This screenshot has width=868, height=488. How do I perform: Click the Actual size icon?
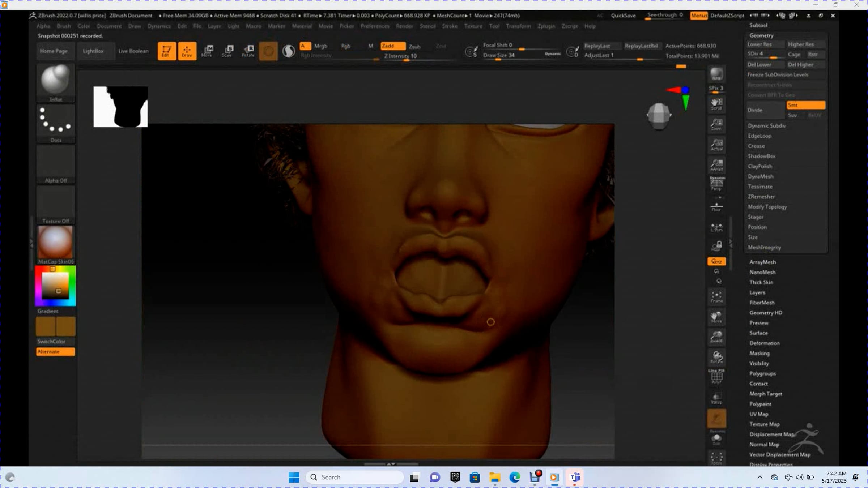(716, 145)
